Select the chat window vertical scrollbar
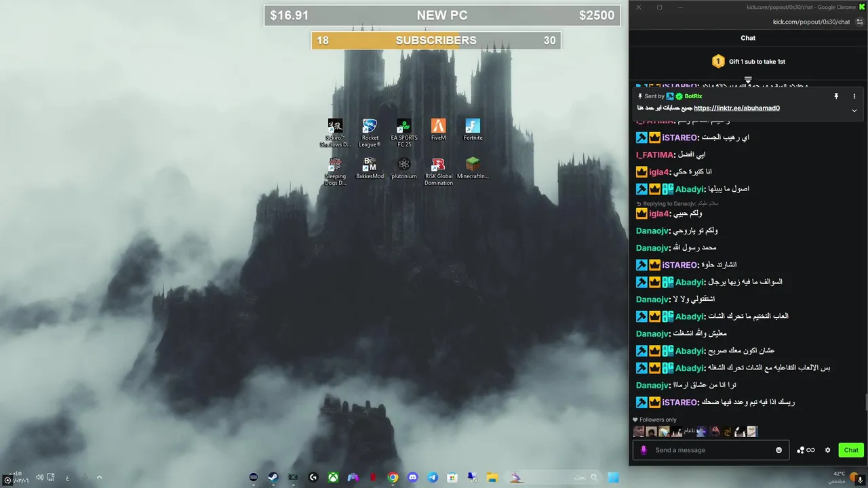 click(x=866, y=401)
